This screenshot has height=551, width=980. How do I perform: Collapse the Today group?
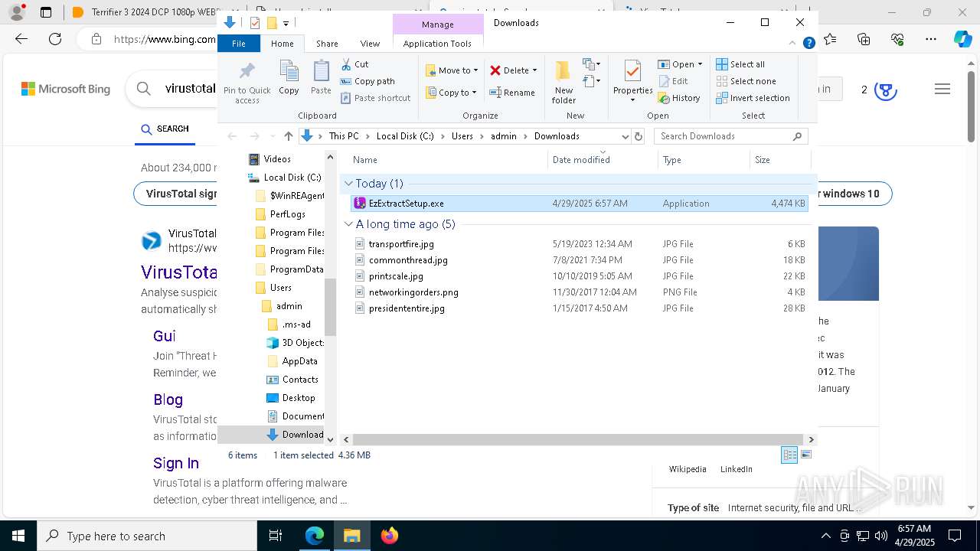[x=348, y=184]
